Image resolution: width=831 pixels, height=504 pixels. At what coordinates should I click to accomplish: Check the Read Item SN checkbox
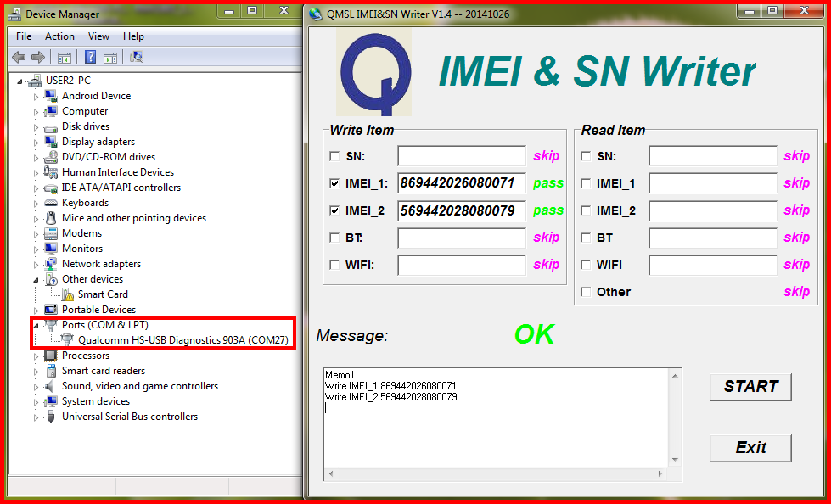point(586,156)
